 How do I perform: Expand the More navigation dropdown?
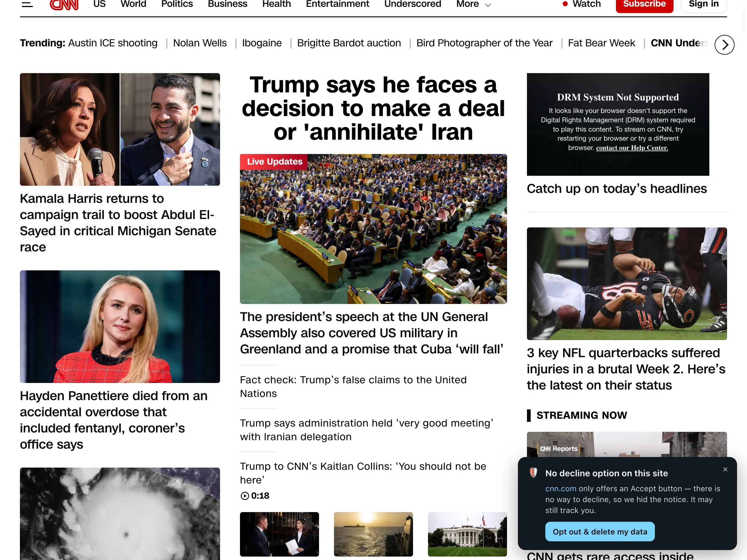click(x=473, y=4)
